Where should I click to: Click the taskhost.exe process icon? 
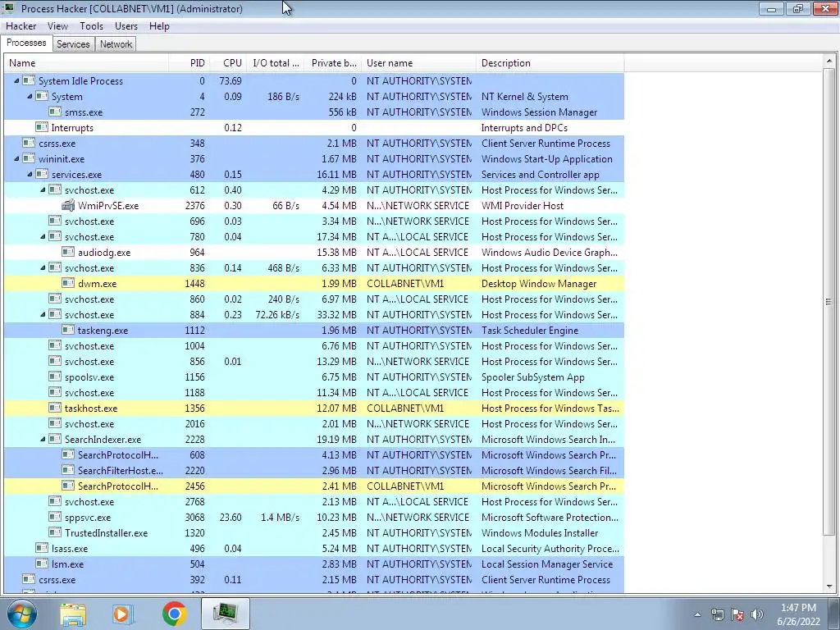[x=55, y=409]
